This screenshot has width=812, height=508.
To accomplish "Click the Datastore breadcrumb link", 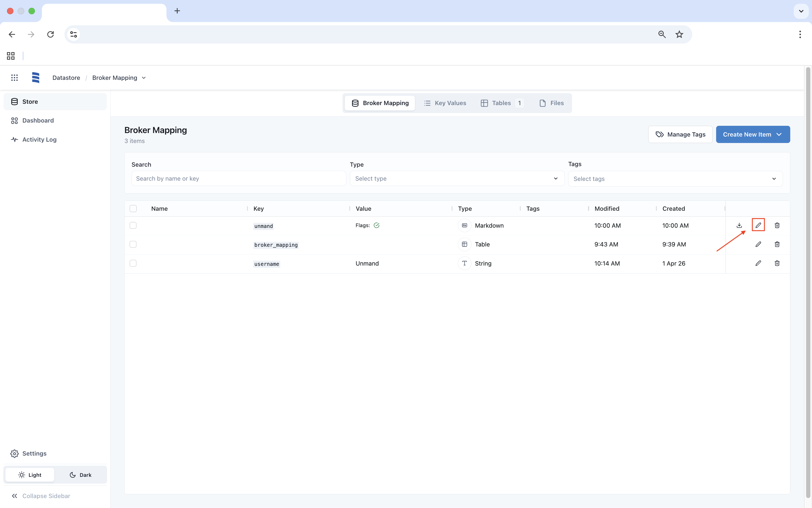I will [66, 78].
